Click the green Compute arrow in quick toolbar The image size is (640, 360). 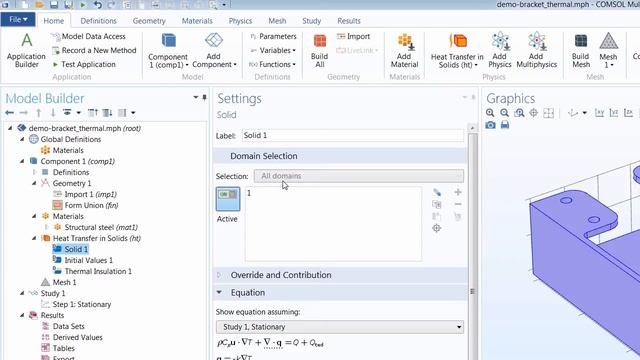(x=83, y=5)
